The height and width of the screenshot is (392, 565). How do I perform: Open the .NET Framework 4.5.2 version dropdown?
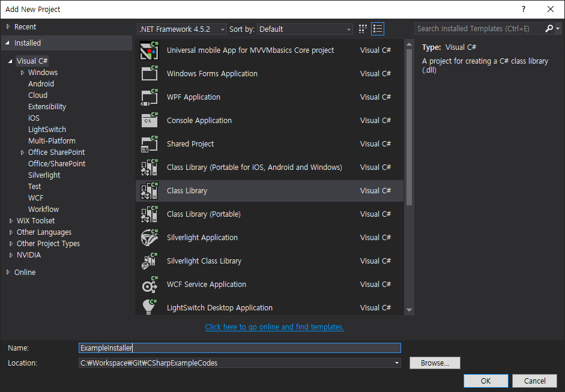click(182, 29)
